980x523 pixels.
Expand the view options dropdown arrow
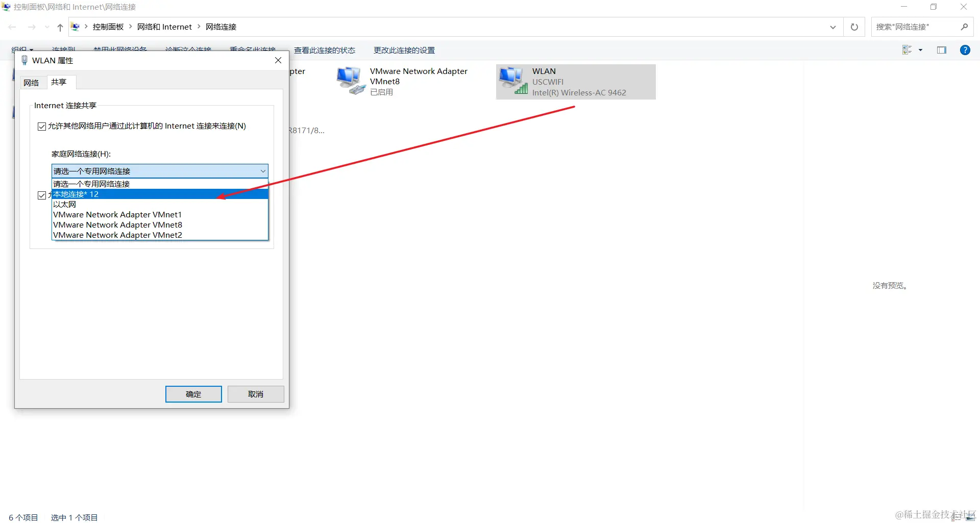point(921,50)
